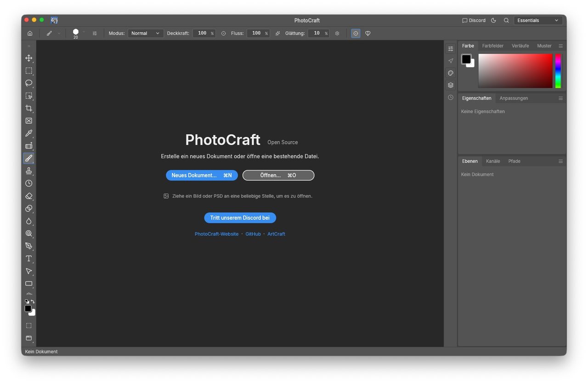Select the Crop tool
Screen dimensions: 588x384
point(28,108)
